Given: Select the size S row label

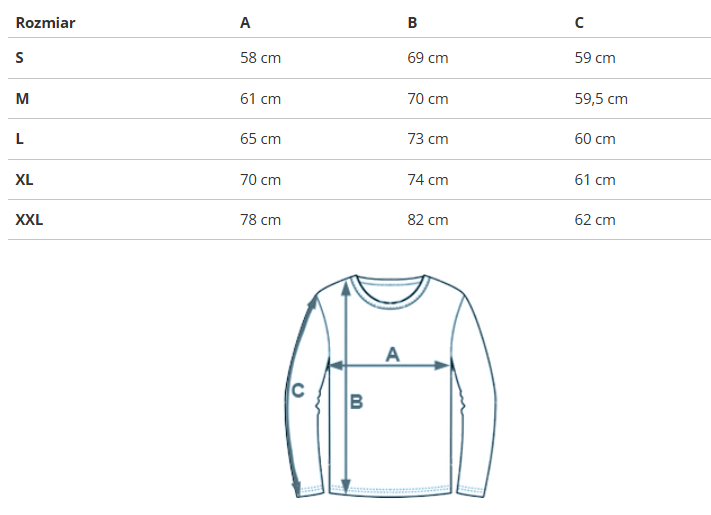Looking at the screenshot, I should (20, 58).
